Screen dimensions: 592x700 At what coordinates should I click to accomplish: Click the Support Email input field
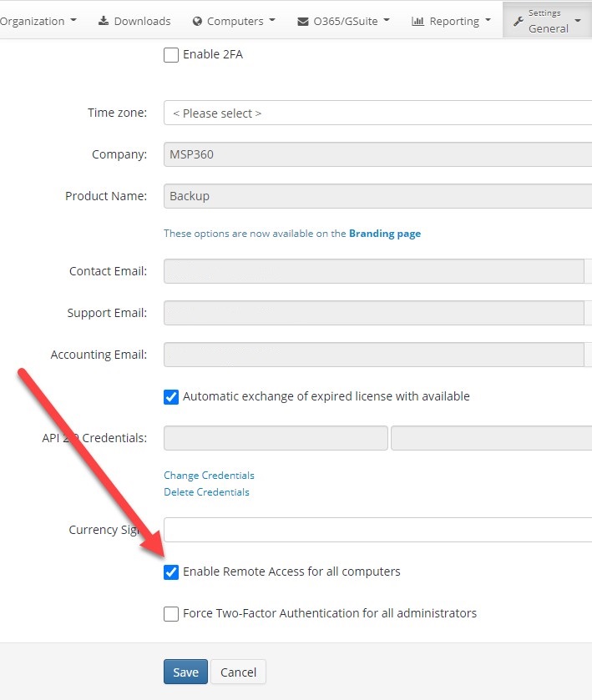pos(374,313)
